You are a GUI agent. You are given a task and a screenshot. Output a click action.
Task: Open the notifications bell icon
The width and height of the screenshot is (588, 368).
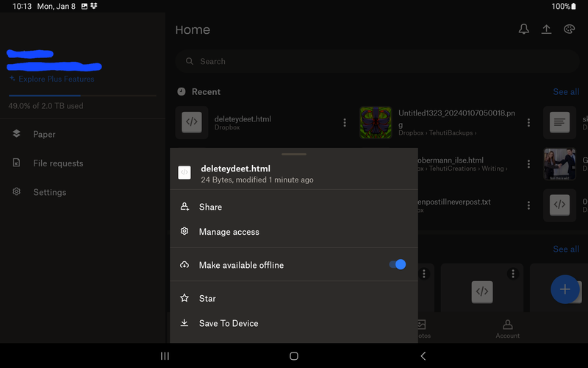[x=524, y=29]
